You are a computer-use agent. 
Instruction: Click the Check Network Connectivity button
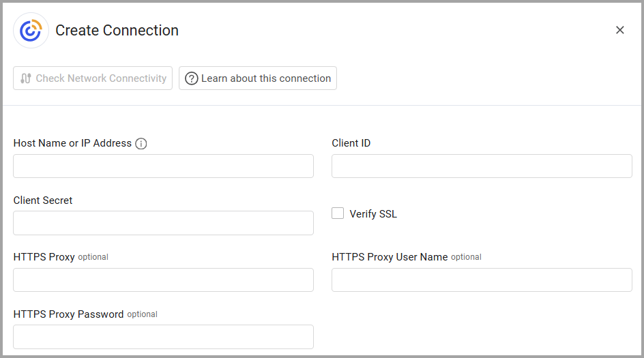93,78
